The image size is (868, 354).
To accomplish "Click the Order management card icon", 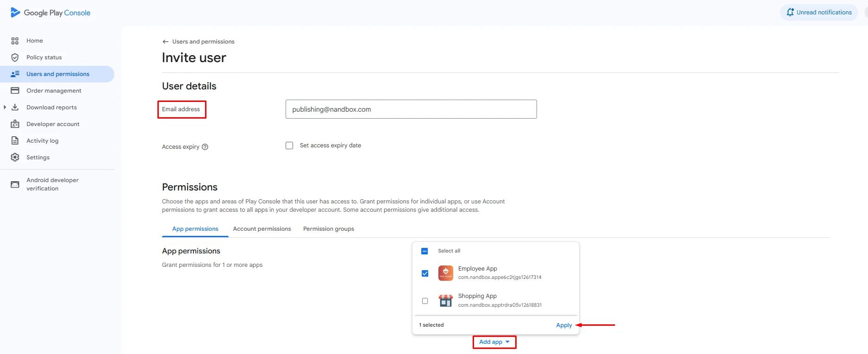I will [15, 91].
